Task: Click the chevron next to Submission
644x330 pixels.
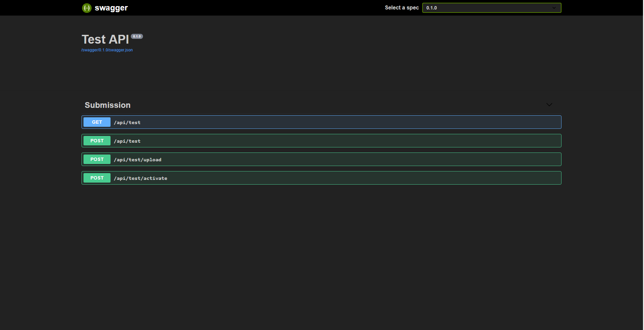Action: point(549,105)
